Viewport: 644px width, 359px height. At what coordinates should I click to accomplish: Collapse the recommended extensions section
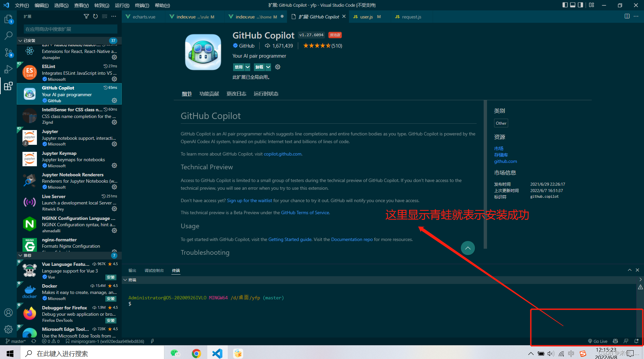(20, 255)
